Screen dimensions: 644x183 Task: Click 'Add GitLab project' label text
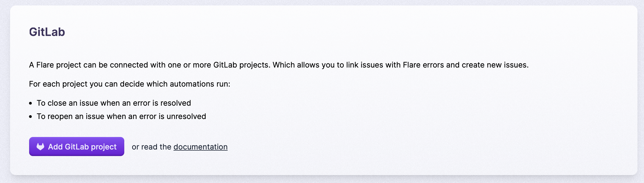82,147
